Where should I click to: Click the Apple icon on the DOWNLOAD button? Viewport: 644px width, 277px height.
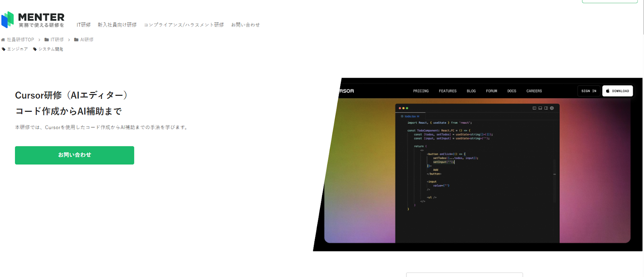pyautogui.click(x=608, y=91)
